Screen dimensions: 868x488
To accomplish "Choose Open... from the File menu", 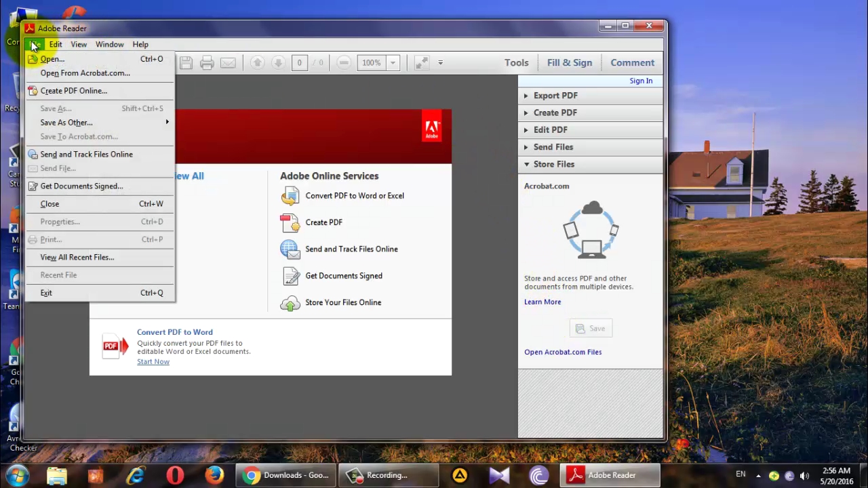I will [100, 59].
